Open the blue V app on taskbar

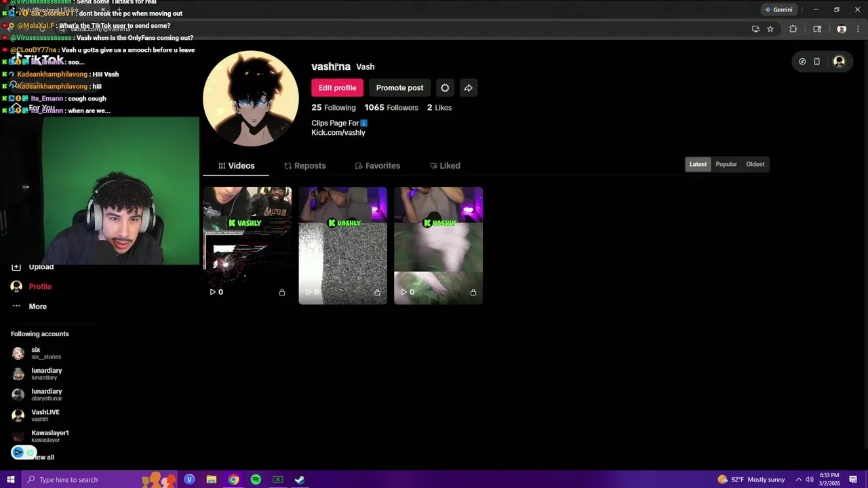point(189,480)
